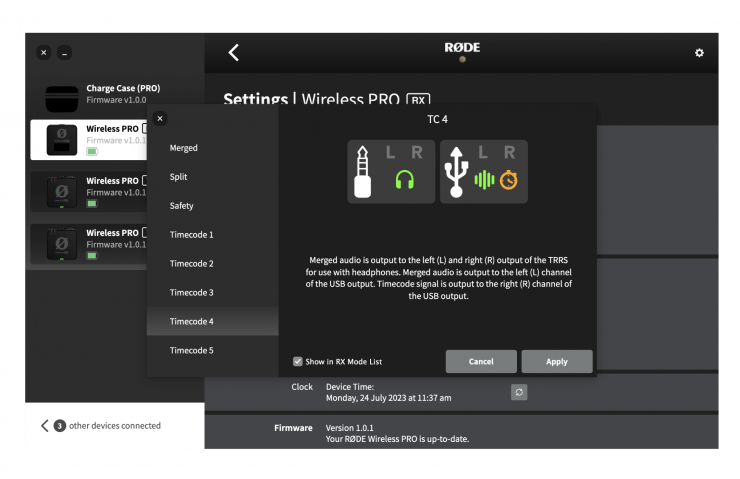Click the green audio waveform icon
The width and height of the screenshot is (740, 479).
(x=483, y=181)
